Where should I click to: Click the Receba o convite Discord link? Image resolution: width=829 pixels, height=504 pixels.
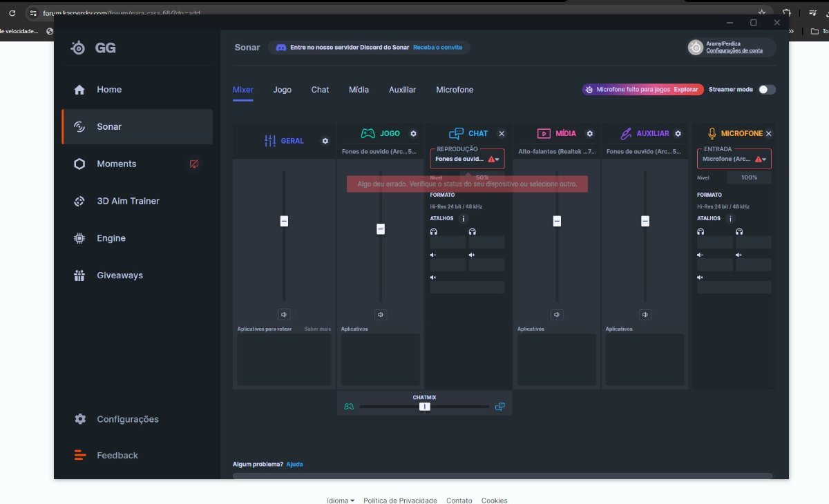pos(437,48)
